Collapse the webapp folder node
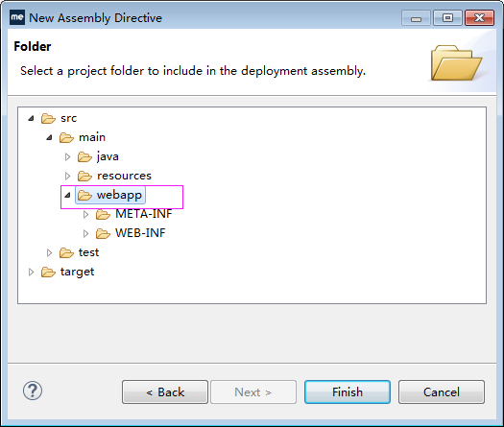This screenshot has height=427, width=504. pos(67,195)
